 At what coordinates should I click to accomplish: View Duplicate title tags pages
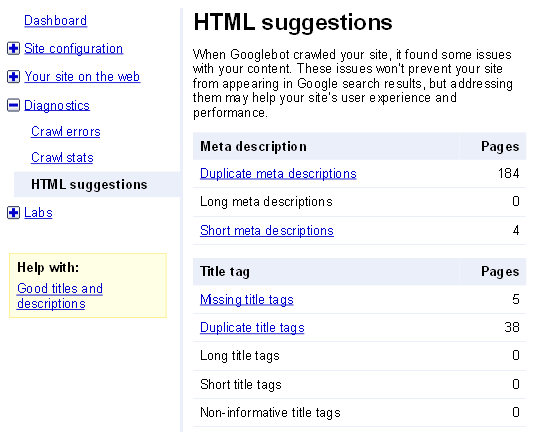click(252, 328)
